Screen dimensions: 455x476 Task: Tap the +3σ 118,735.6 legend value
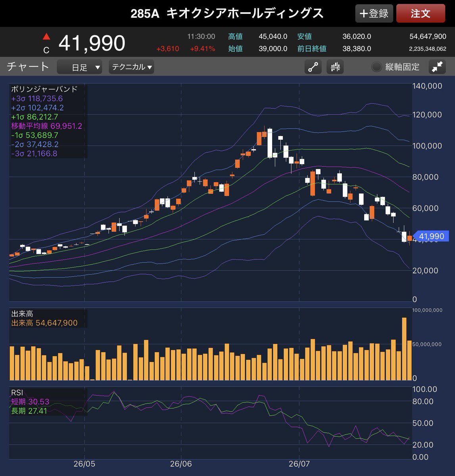coord(37,98)
